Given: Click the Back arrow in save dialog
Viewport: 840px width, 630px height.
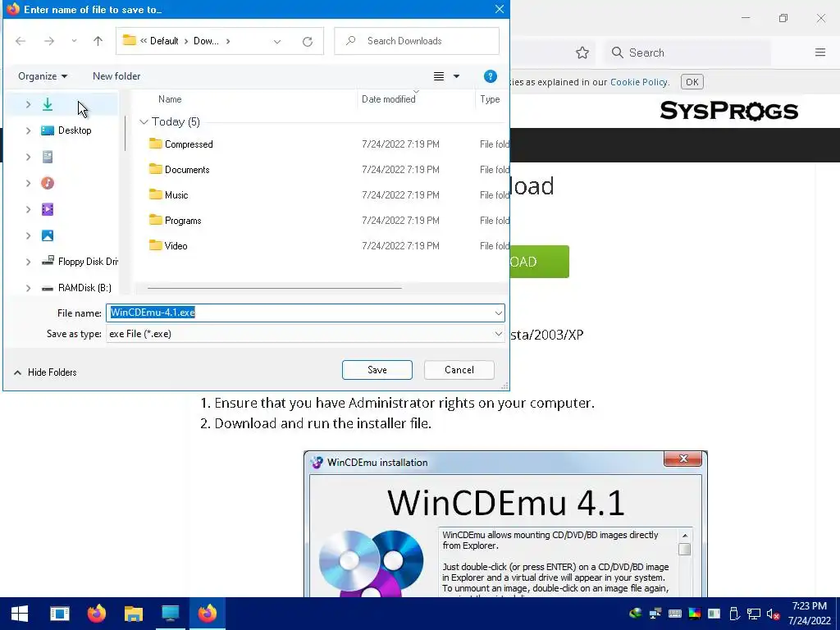Looking at the screenshot, I should [x=21, y=41].
